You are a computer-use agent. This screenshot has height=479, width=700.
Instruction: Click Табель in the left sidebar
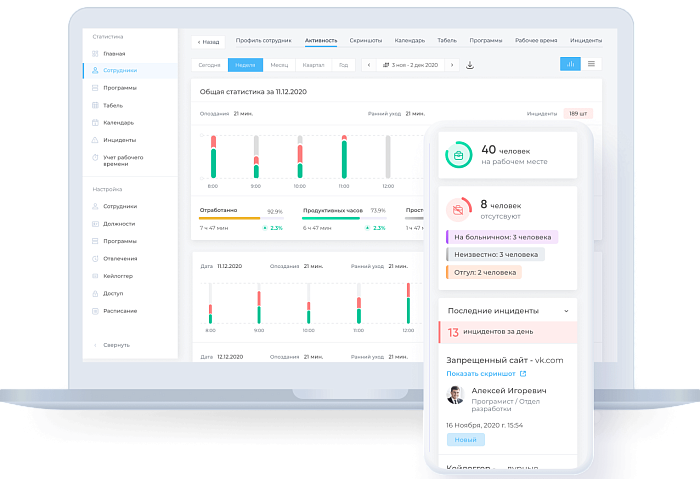113,105
